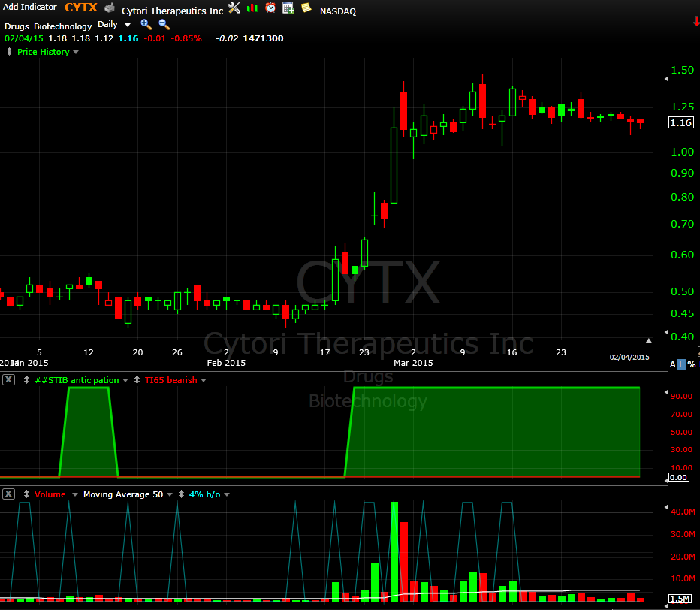Click the reorder arrows beside ##STIB anticipation

pos(26,380)
